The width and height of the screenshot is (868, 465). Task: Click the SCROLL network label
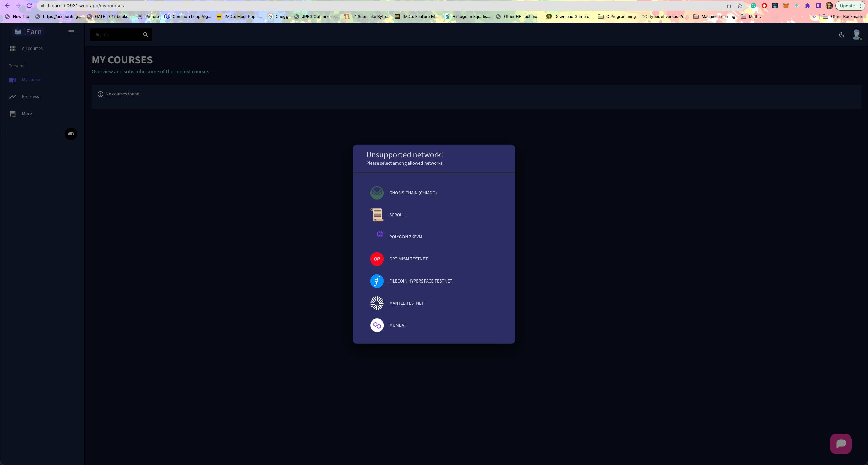tap(397, 215)
